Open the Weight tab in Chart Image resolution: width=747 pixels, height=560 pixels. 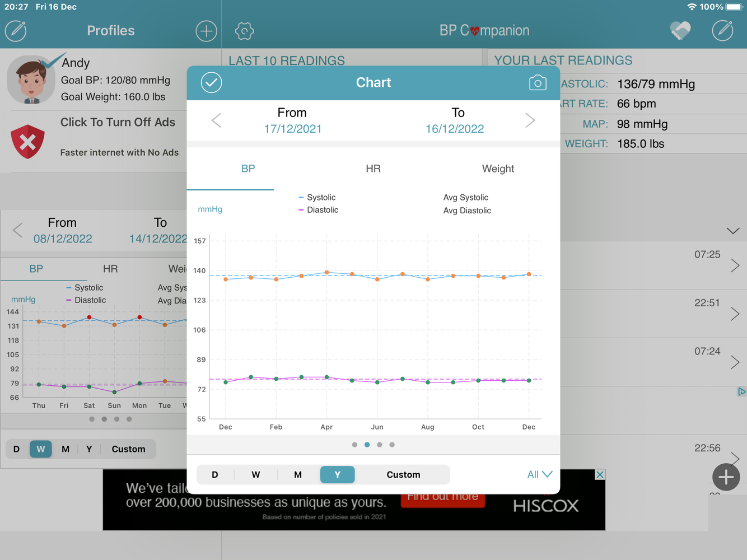coord(498,169)
